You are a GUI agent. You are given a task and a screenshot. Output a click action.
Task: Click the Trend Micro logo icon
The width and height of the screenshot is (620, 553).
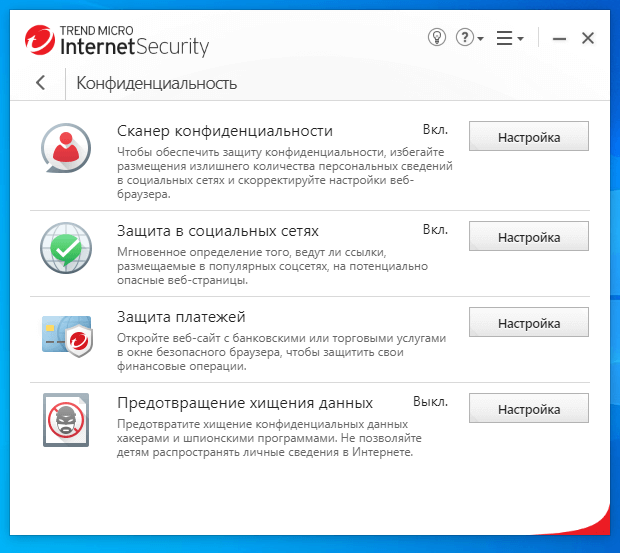pos(40,40)
